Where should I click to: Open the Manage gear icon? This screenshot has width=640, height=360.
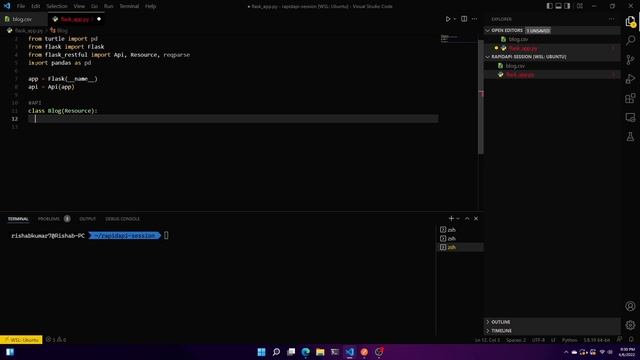tap(630, 325)
